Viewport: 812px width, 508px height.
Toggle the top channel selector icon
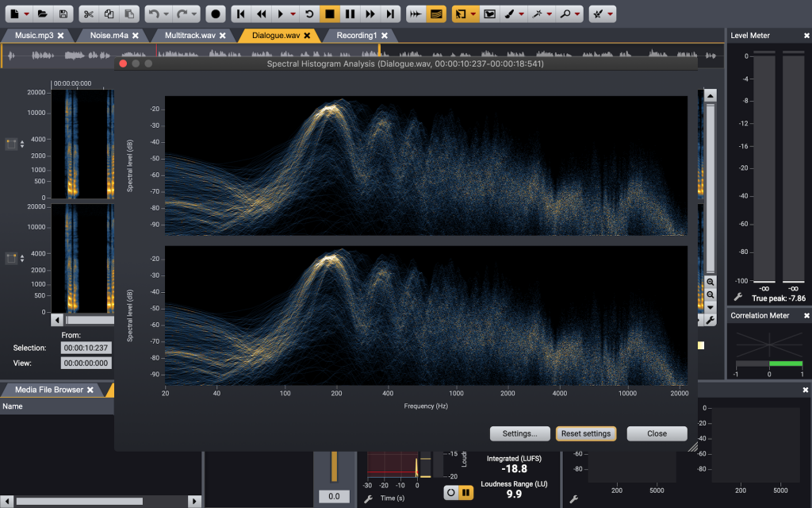tap(12, 144)
